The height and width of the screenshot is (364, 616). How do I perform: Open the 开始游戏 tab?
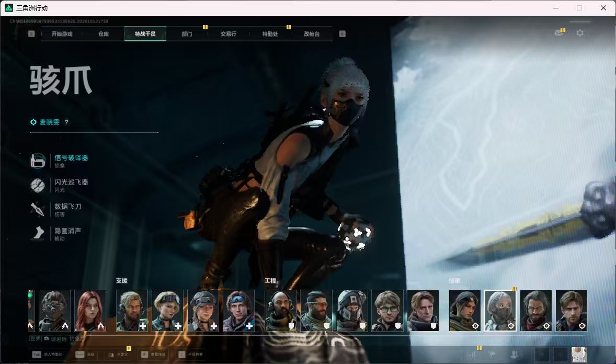click(x=62, y=34)
